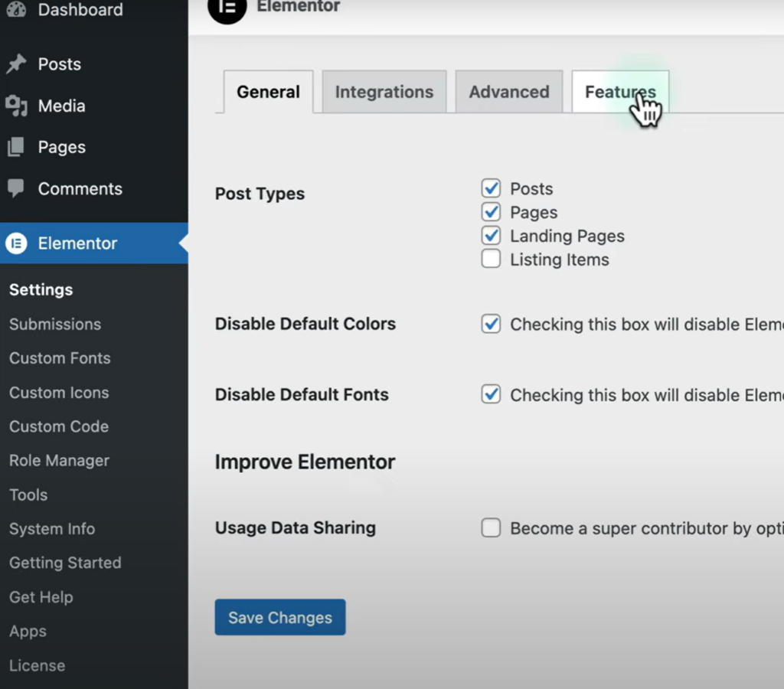
Task: Click the Disable Default Colors label
Action: [x=305, y=324]
